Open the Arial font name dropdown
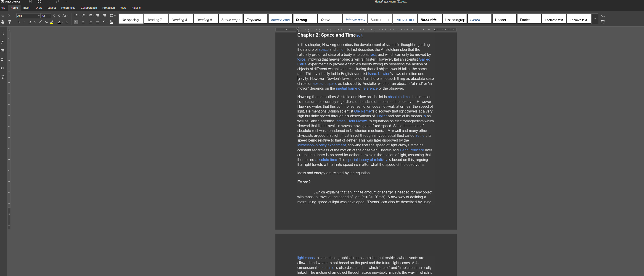This screenshot has height=276, width=644. point(39,16)
